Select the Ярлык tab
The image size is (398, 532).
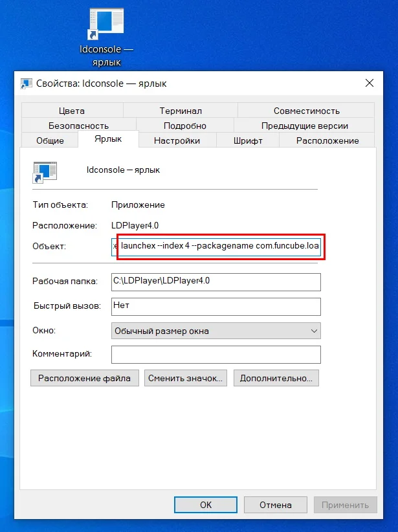tap(108, 139)
